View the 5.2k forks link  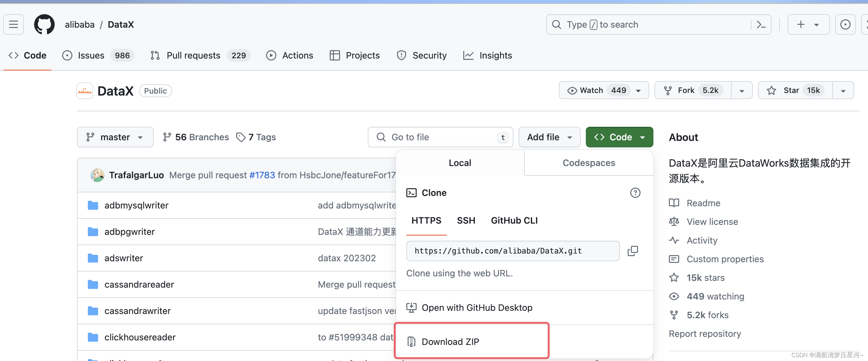point(707,315)
